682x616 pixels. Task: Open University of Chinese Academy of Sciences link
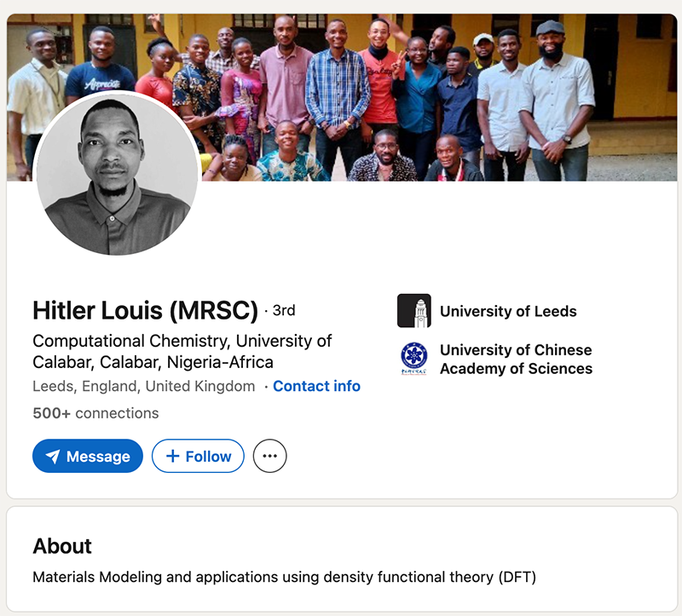tap(516, 359)
